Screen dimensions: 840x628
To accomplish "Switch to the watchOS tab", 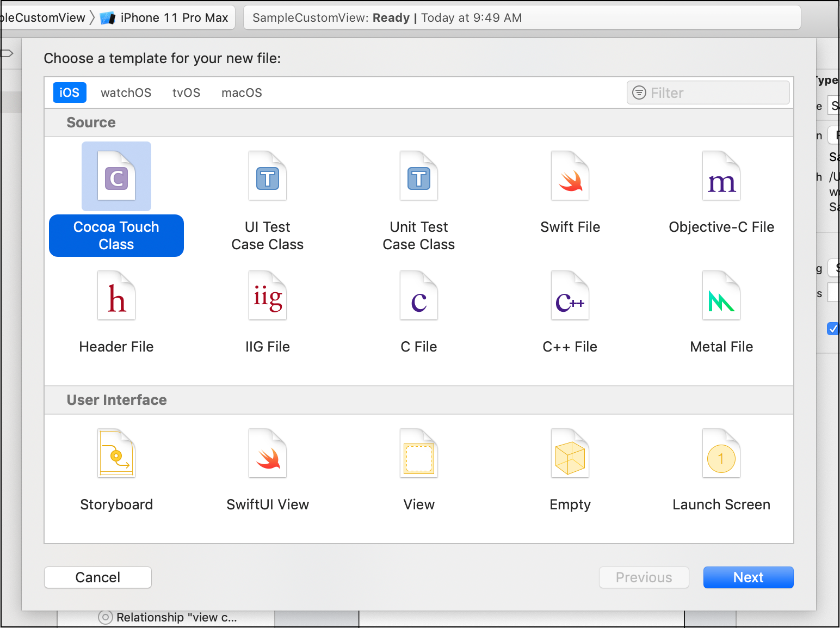I will tap(126, 93).
